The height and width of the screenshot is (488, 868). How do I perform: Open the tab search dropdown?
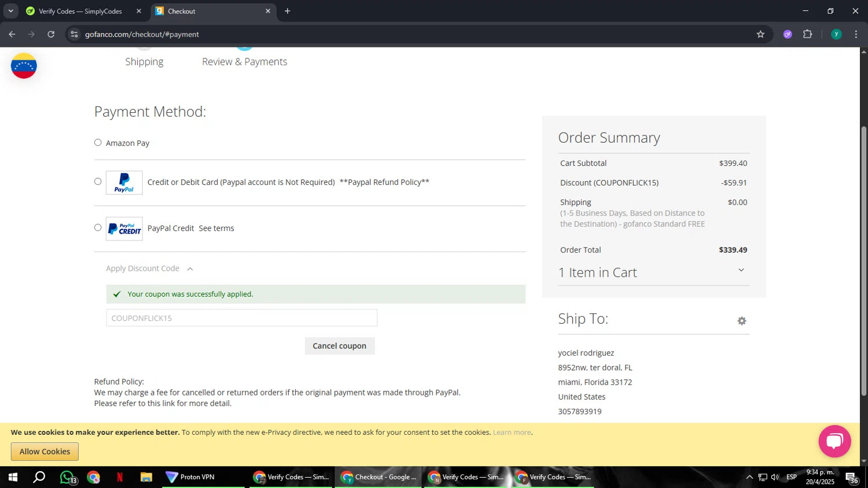(x=10, y=11)
